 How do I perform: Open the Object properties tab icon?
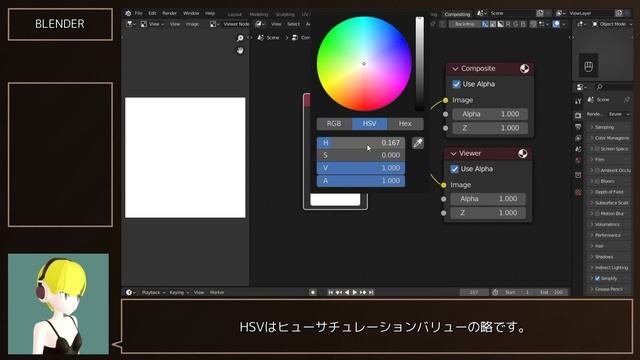(x=578, y=175)
